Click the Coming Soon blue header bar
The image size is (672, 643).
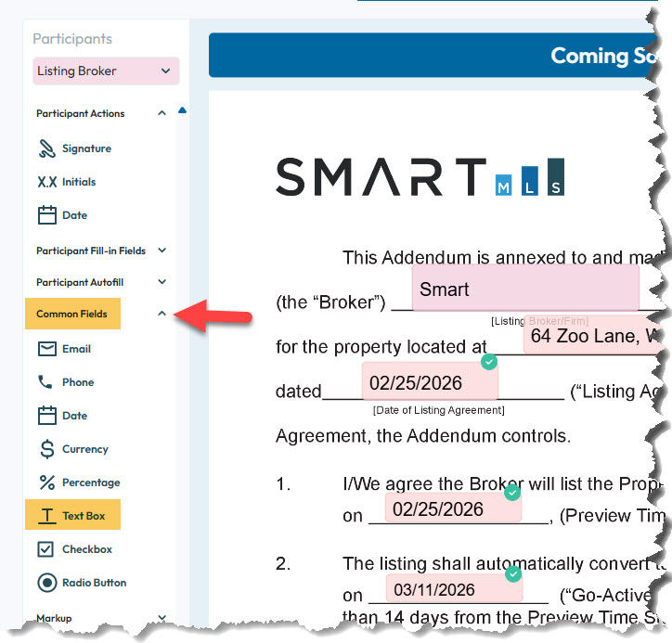point(433,56)
